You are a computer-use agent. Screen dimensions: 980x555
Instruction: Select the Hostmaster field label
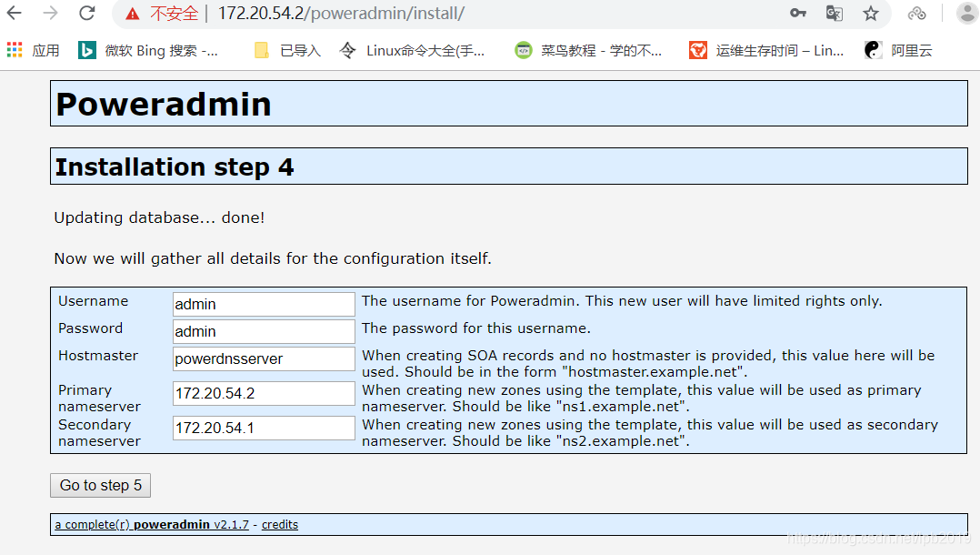[x=98, y=356]
